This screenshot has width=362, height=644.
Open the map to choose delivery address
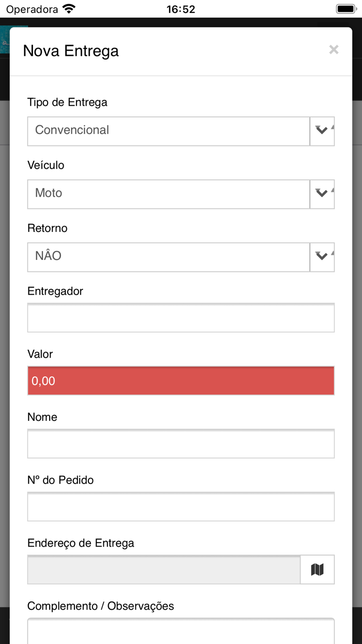pyautogui.click(x=318, y=569)
